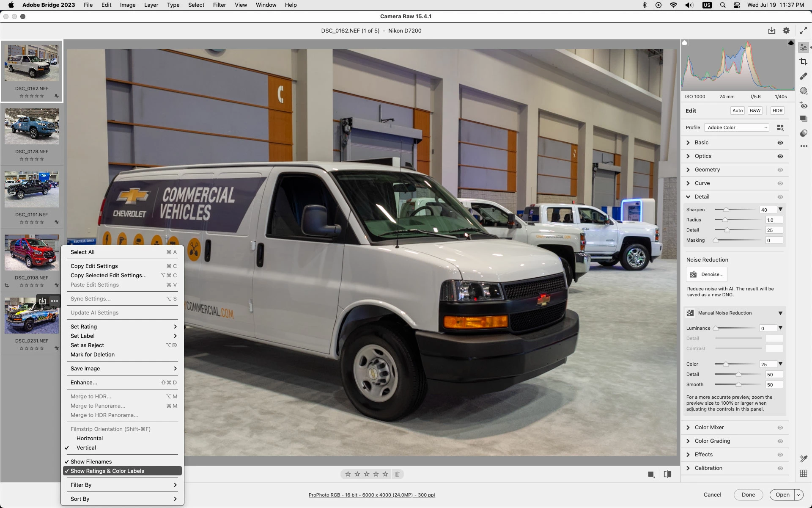Viewport: 812px width, 508px height.
Task: Select the Healing tool
Action: pyautogui.click(x=804, y=76)
